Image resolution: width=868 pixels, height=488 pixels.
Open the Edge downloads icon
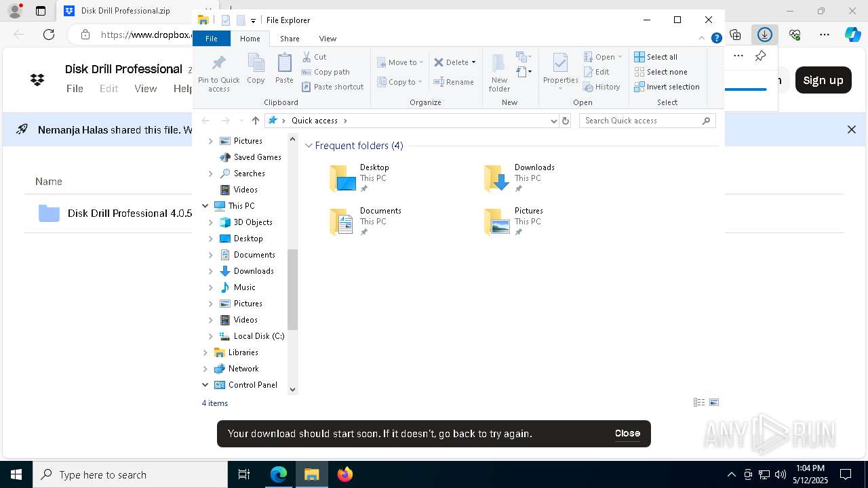click(764, 35)
